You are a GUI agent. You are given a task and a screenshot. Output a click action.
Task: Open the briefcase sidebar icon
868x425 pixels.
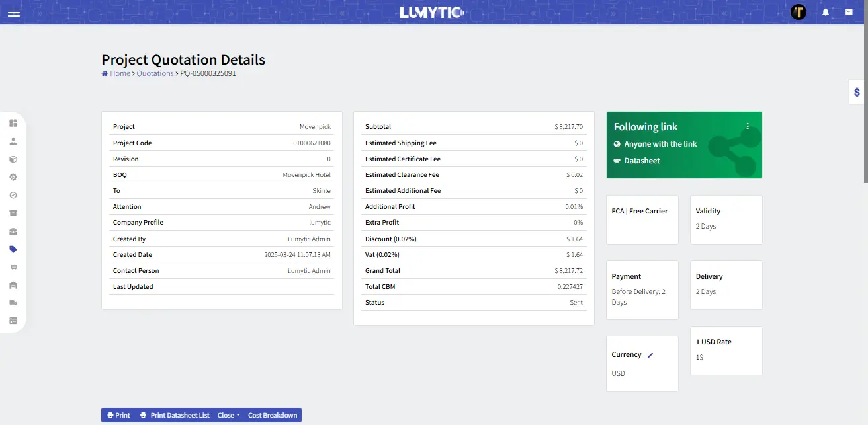coord(13,231)
